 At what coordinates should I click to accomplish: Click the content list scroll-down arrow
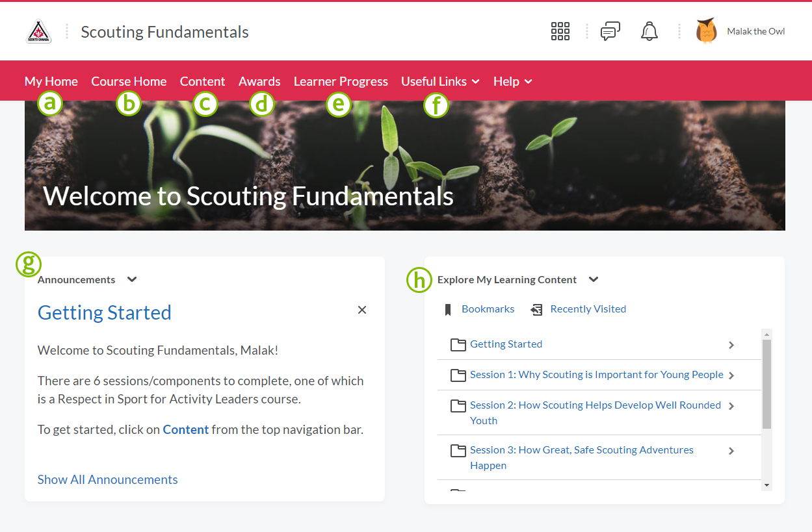[x=766, y=485]
